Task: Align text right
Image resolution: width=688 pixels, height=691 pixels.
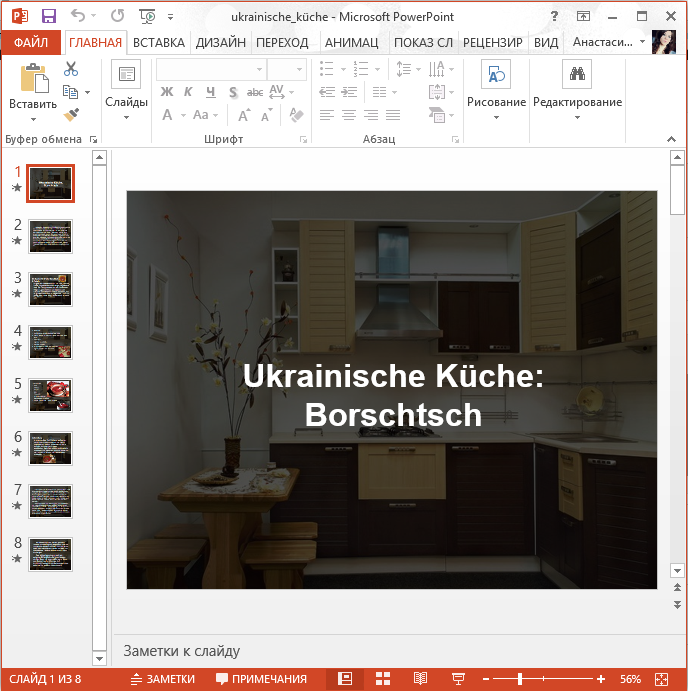Action: click(x=371, y=115)
